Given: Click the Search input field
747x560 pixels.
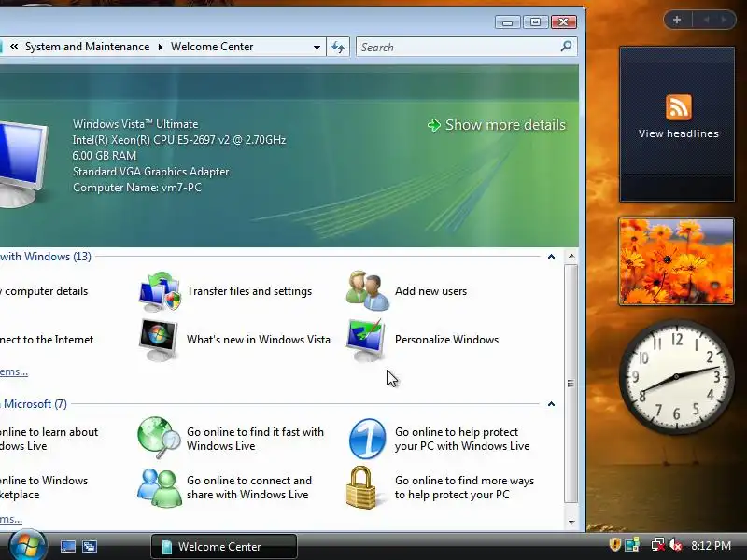Looking at the screenshot, I should click(x=459, y=47).
